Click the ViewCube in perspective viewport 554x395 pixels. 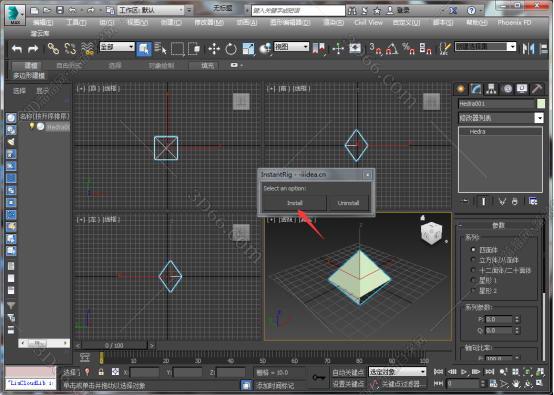click(431, 232)
